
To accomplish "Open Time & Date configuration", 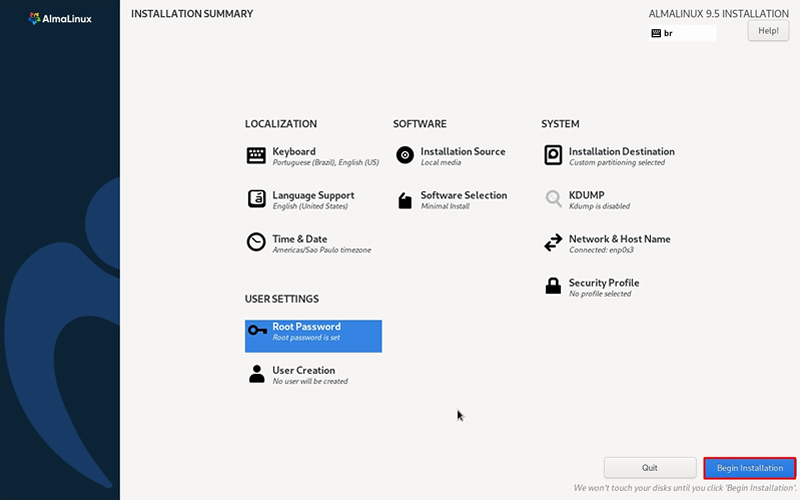I will click(x=299, y=239).
